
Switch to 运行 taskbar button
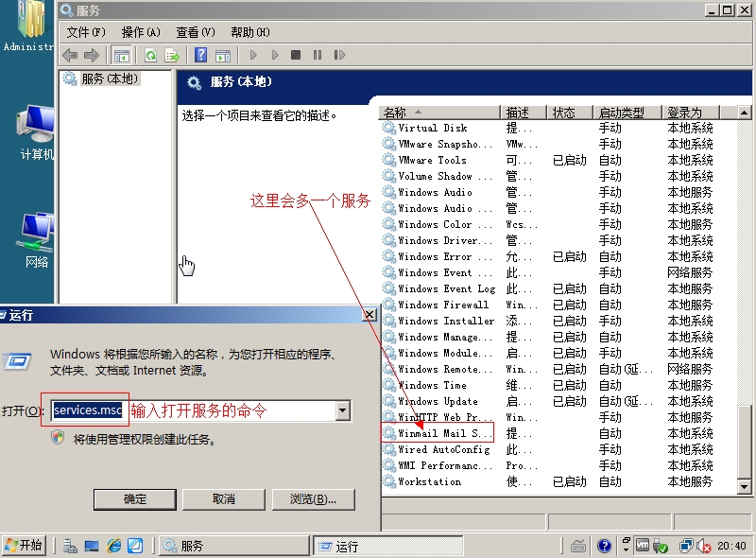point(388,546)
